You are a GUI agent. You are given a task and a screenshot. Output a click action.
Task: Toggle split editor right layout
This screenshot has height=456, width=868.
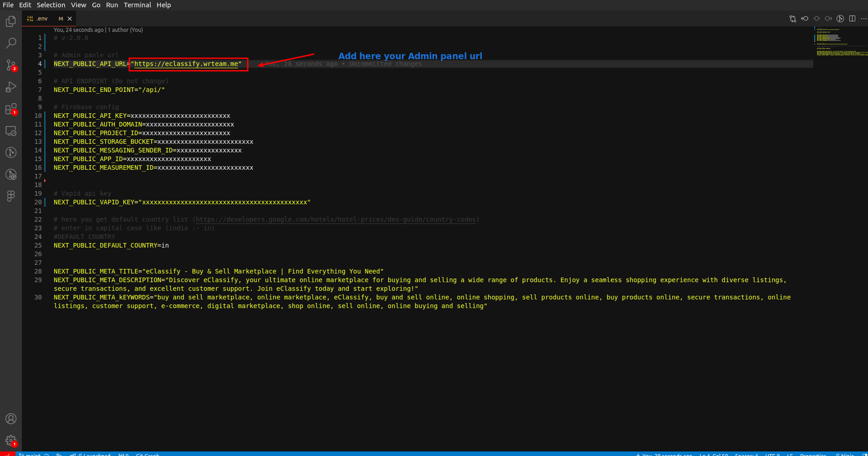[852, 19]
